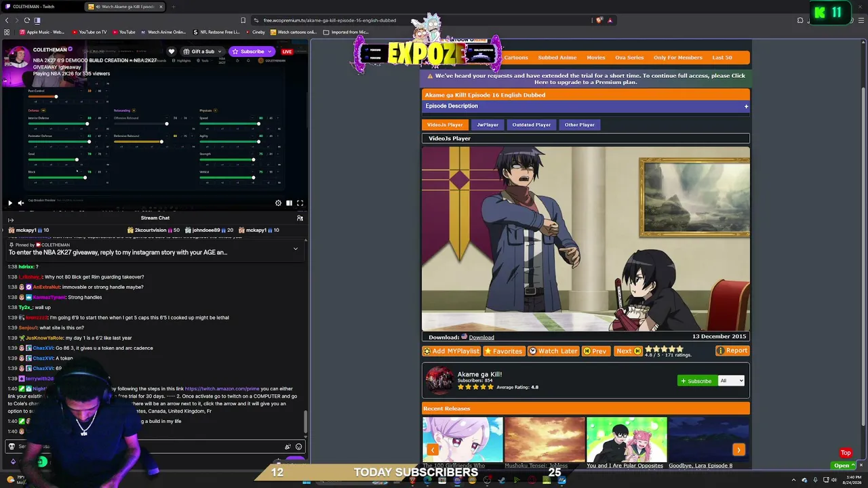Subscribe to Akame ga Kill! series
This screenshot has width=868, height=488.
696,381
